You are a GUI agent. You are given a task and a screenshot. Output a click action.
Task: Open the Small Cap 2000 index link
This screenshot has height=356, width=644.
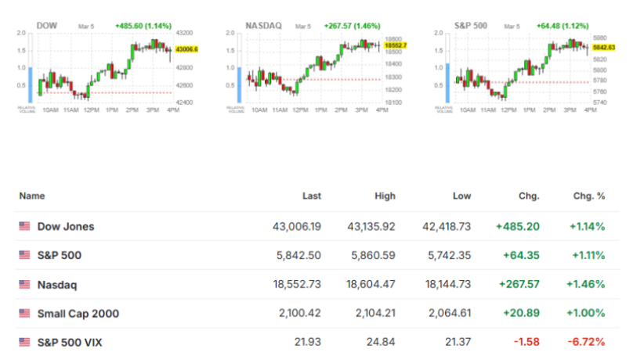[78, 314]
